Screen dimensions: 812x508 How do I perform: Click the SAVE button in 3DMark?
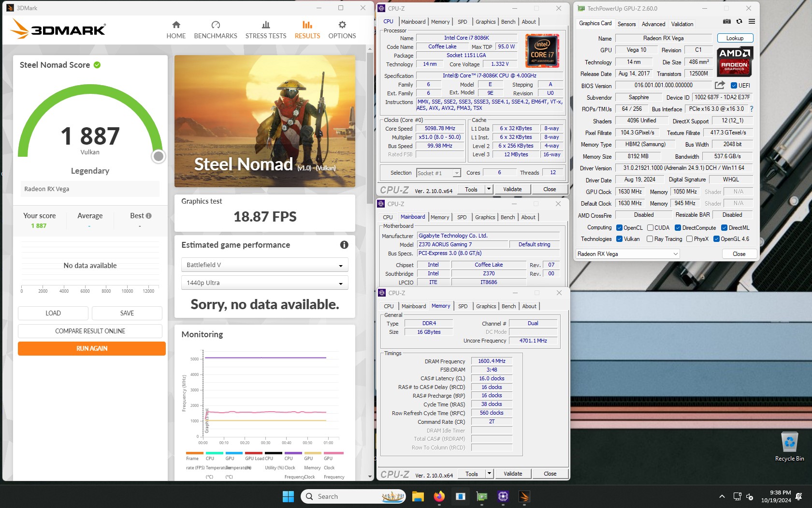127,313
